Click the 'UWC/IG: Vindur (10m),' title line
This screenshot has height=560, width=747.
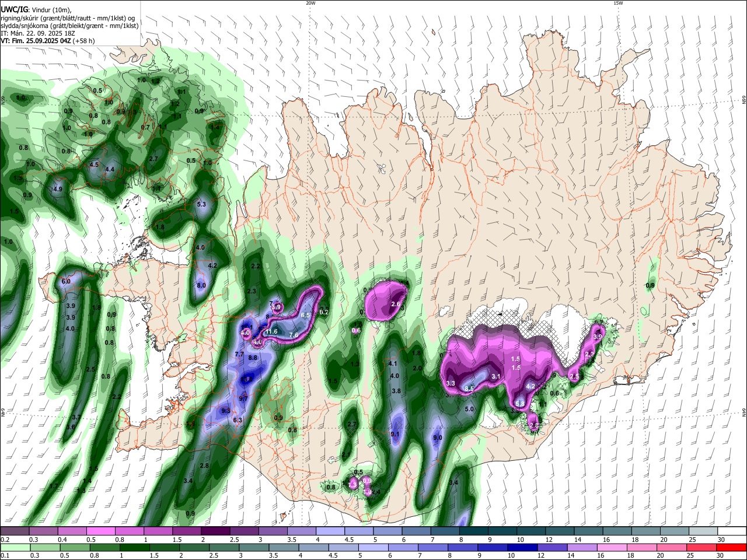click(x=36, y=9)
